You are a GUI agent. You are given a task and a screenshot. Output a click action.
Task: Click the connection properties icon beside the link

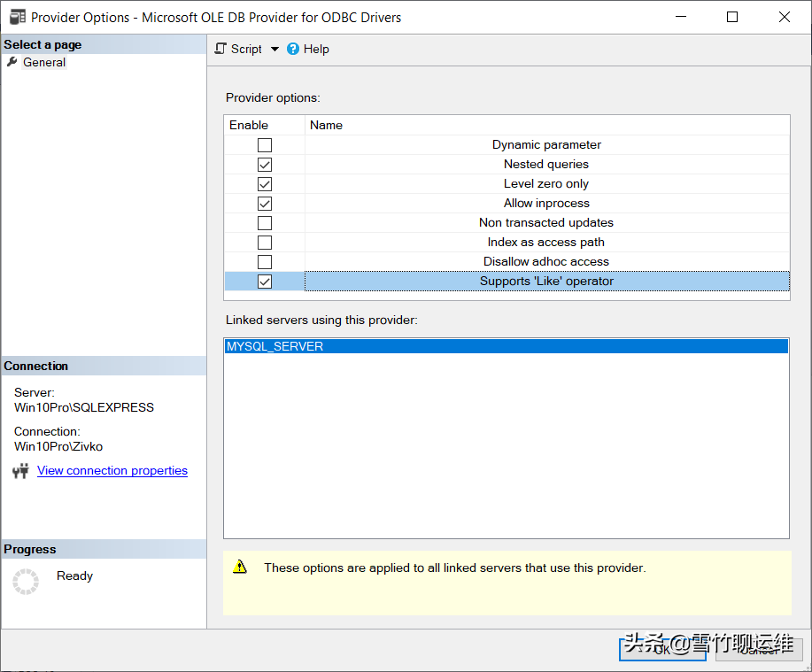point(20,471)
